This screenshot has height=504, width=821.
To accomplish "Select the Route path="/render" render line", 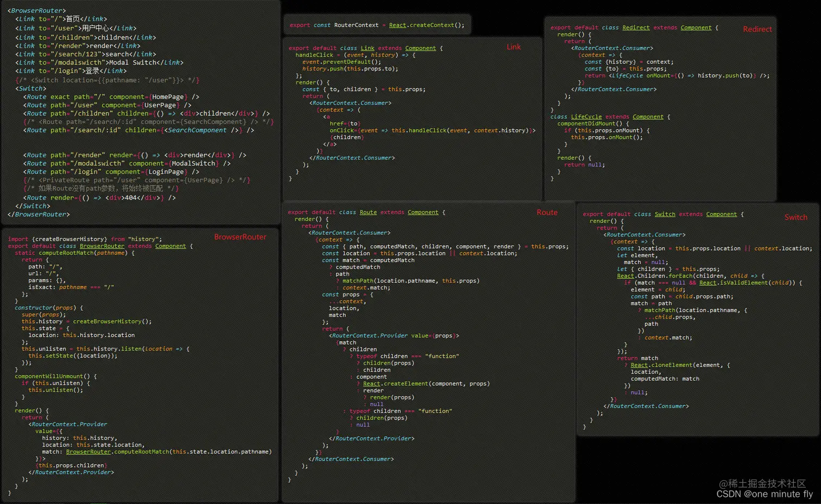I will (135, 155).
